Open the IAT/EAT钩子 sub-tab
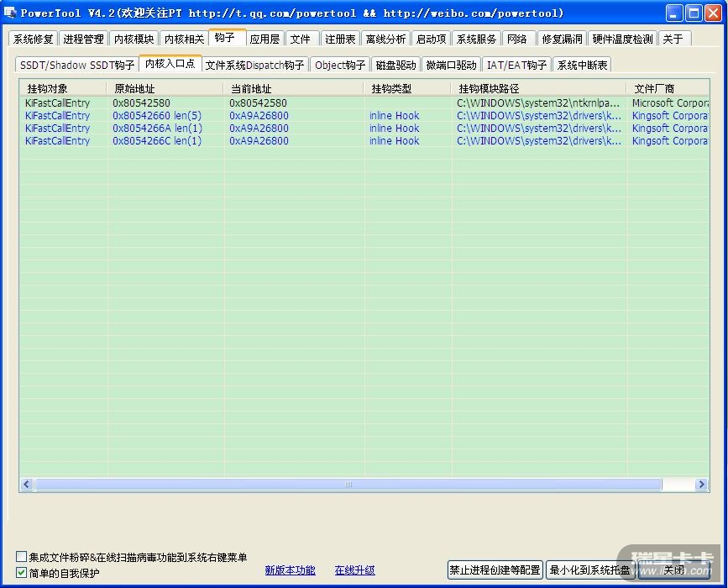Viewport: 728px width, 588px height. 516,65
